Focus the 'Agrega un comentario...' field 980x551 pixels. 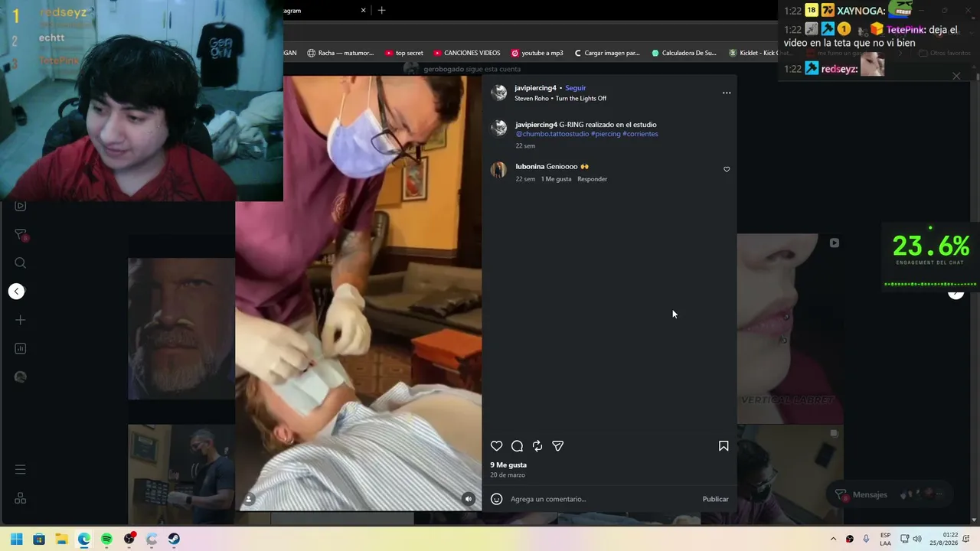pos(602,499)
